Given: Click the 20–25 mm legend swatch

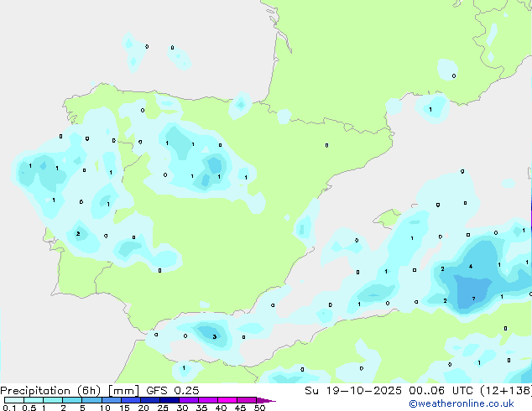Looking at the screenshot, I should click(x=150, y=400).
